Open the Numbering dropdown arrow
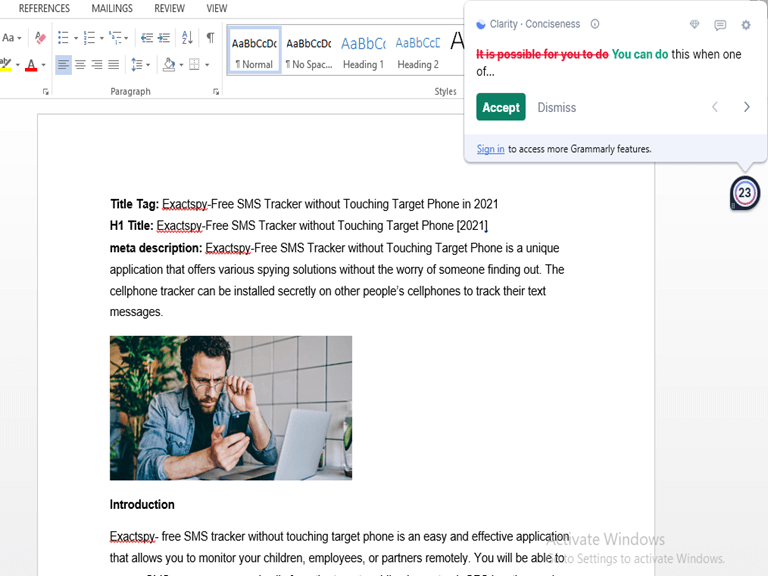Image resolution: width=768 pixels, height=576 pixels. pos(102,38)
